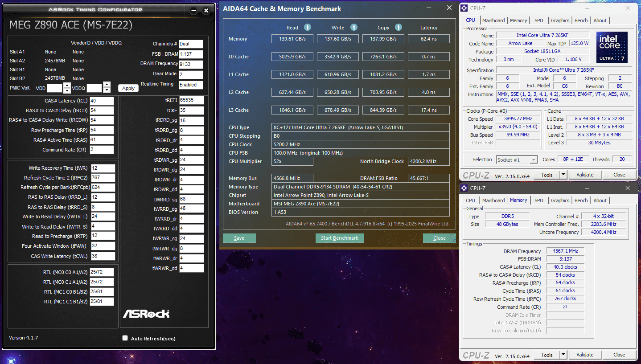Screen dimensions: 641x364
Task: Open SPD tab in lower CPU-Z
Action: point(539,200)
